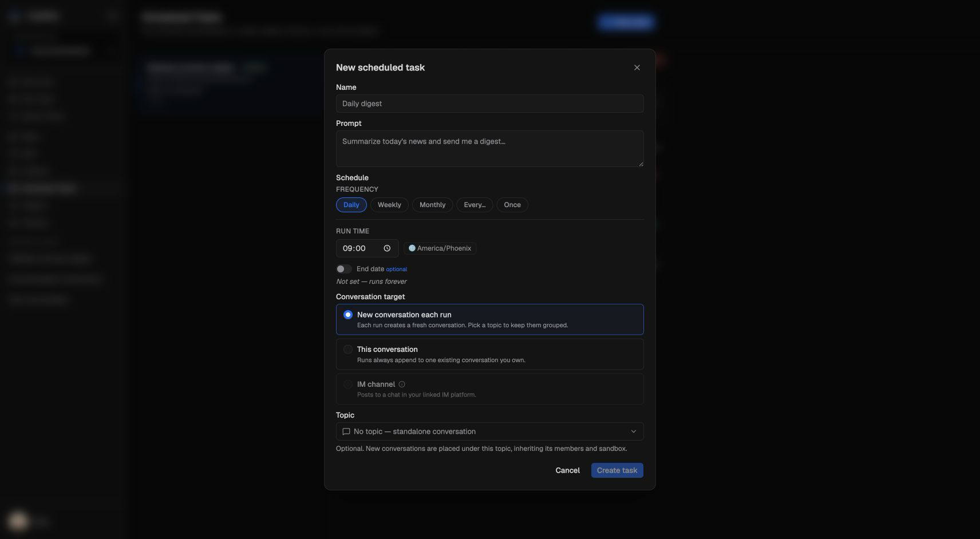Click the 'Not set — runs forever' text
Screen dimensions: 980x539
click(x=371, y=282)
